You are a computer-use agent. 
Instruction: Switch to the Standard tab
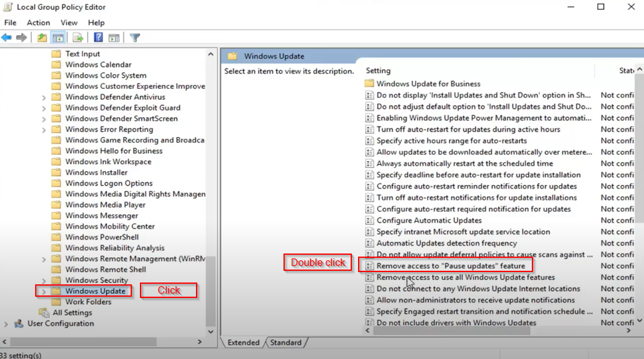coord(286,342)
